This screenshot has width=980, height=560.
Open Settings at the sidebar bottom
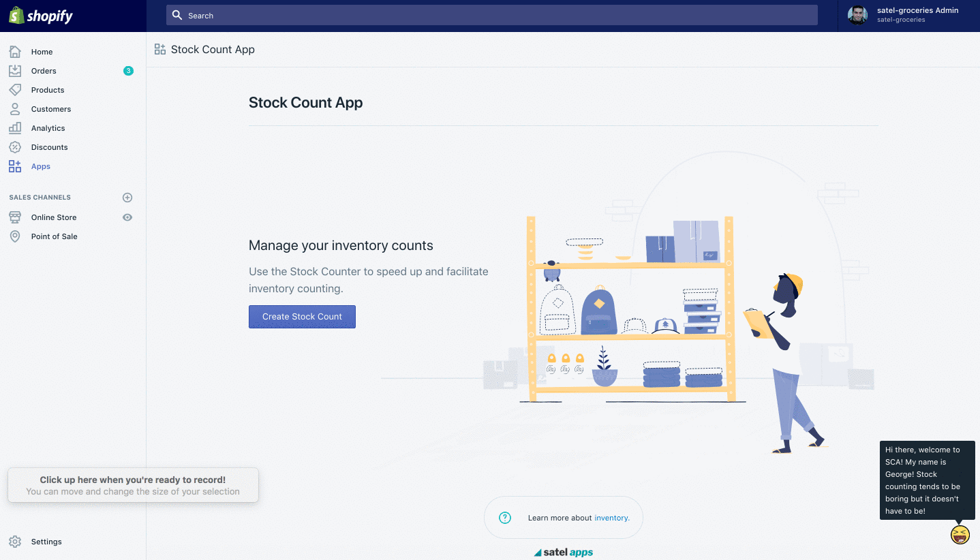point(46,542)
